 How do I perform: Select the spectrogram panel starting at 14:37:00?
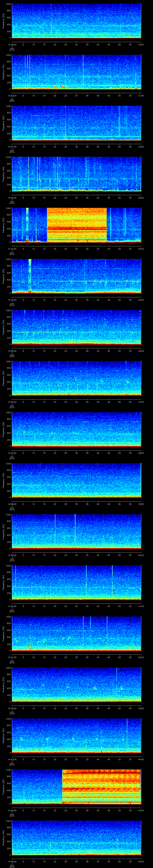coord(77,429)
